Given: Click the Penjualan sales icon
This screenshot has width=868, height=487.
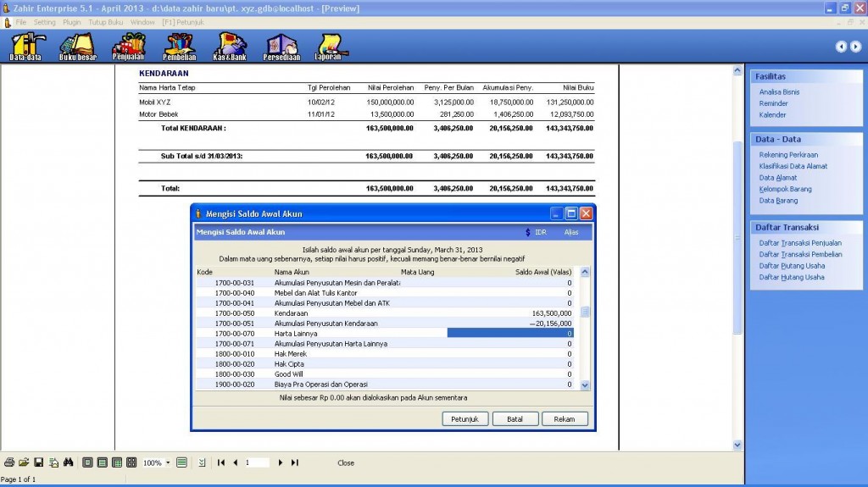Looking at the screenshot, I should pos(128,47).
